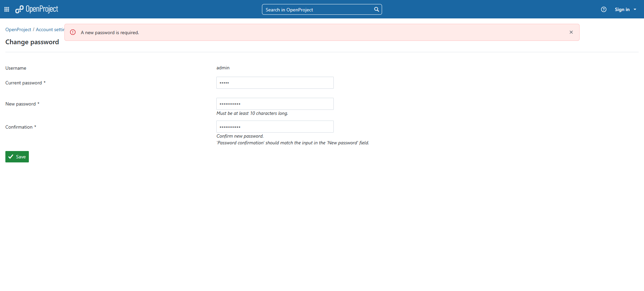
Task: Click the search magnifier icon
Action: [x=376, y=9]
